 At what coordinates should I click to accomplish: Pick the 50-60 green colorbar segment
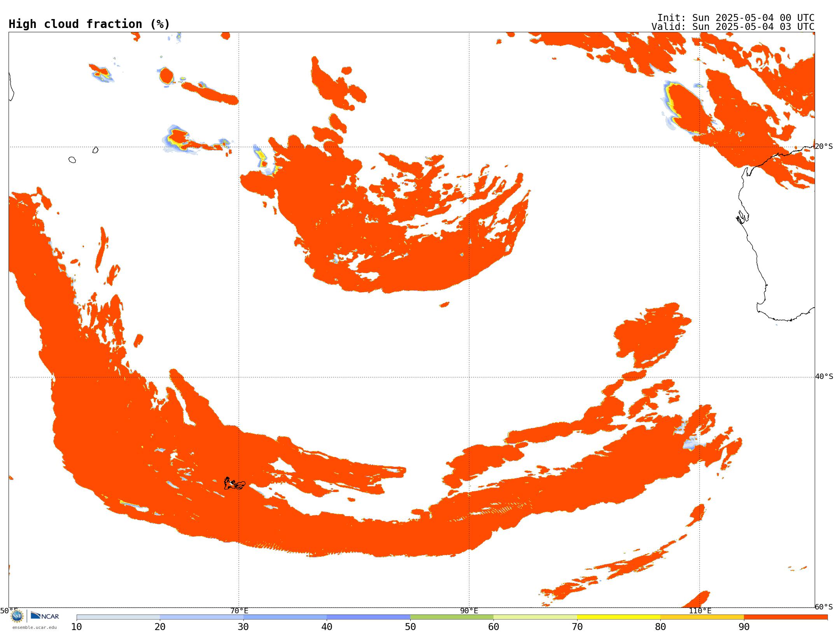click(452, 617)
